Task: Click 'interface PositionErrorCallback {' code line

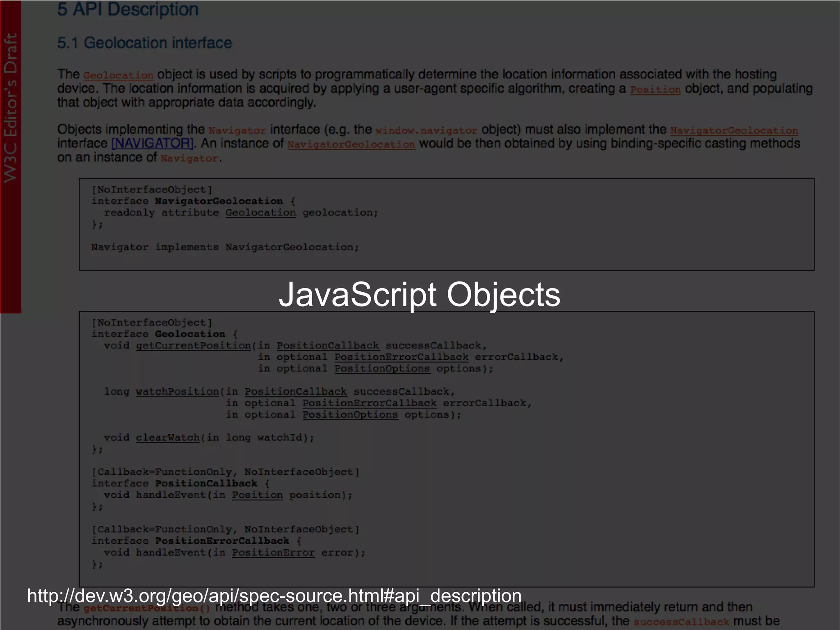Action: [x=196, y=541]
